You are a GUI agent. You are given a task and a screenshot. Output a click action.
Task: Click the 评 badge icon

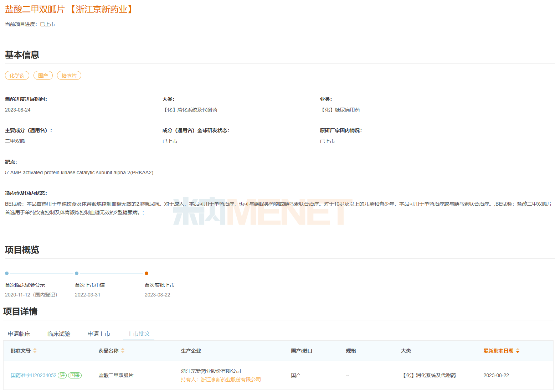click(62, 375)
